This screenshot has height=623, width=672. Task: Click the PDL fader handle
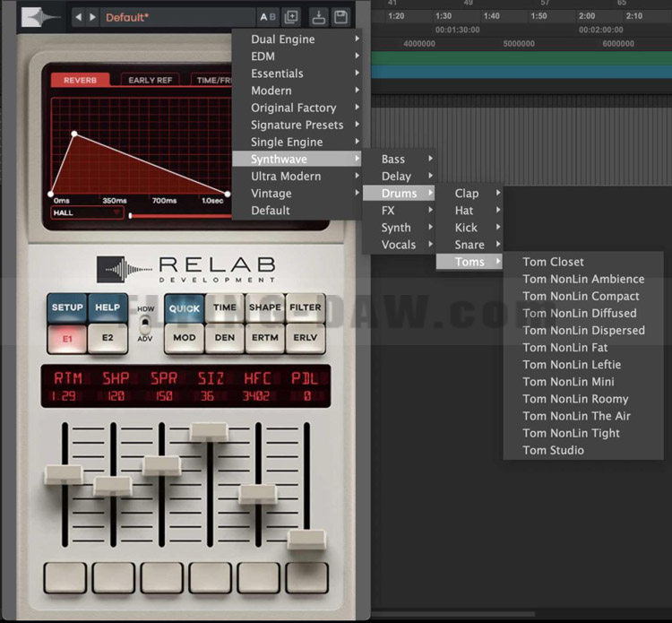coord(306,540)
